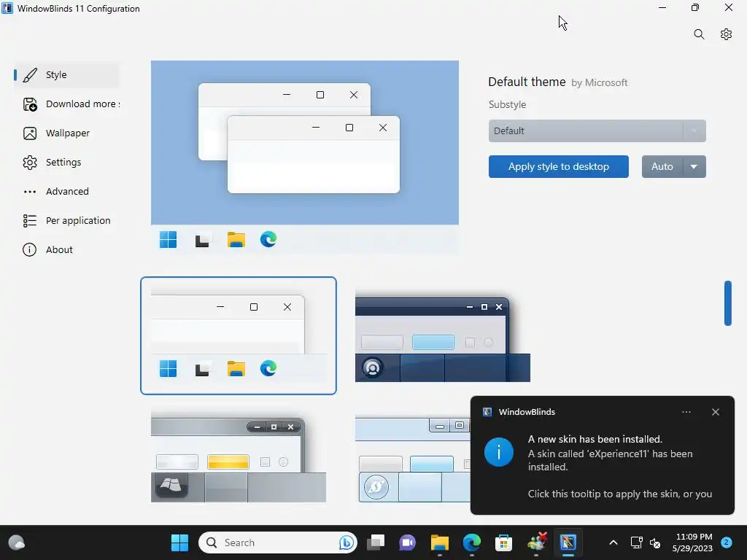Screen dimensions: 747x560
Task: Open the Per application section
Action: point(66,220)
